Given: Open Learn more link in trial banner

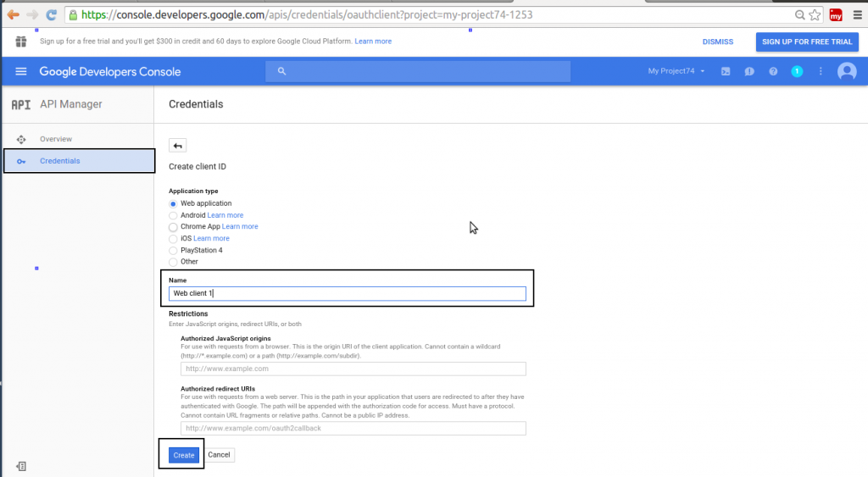Looking at the screenshot, I should coord(373,42).
